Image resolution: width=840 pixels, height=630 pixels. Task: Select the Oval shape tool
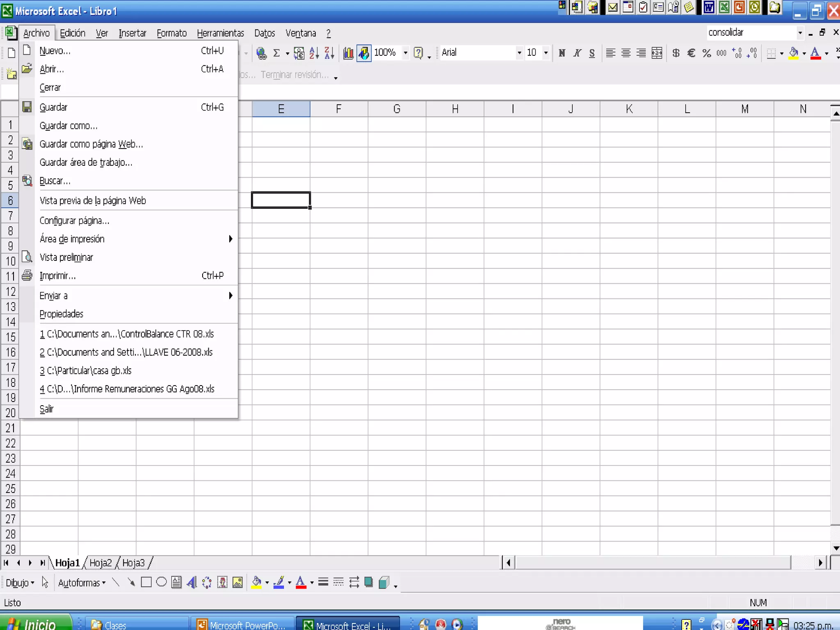[x=161, y=582]
